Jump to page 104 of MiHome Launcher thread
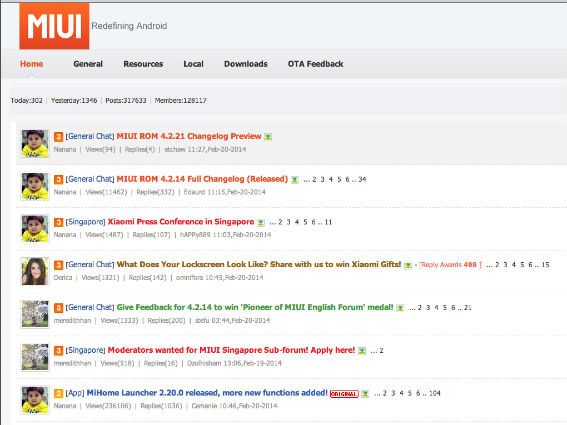The width and height of the screenshot is (567, 425). [435, 393]
